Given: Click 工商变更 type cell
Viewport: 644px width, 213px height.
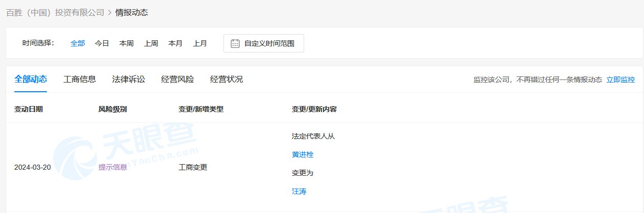Looking at the screenshot, I should (x=193, y=167).
